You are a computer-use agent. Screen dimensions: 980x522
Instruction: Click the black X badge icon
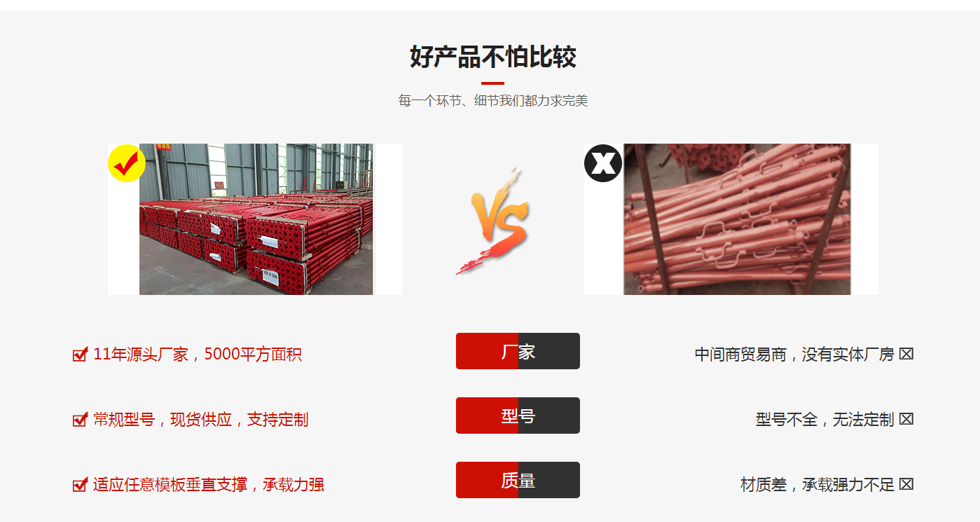pos(602,163)
